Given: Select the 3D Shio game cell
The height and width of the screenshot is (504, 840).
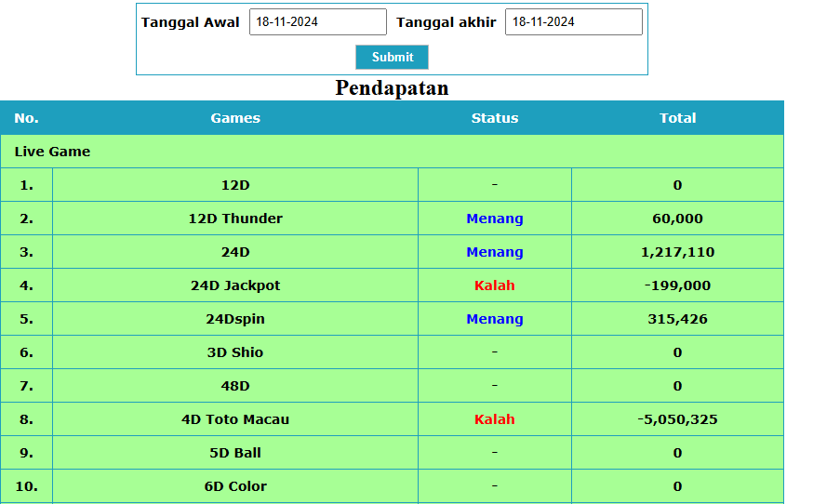Looking at the screenshot, I should 235,352.
